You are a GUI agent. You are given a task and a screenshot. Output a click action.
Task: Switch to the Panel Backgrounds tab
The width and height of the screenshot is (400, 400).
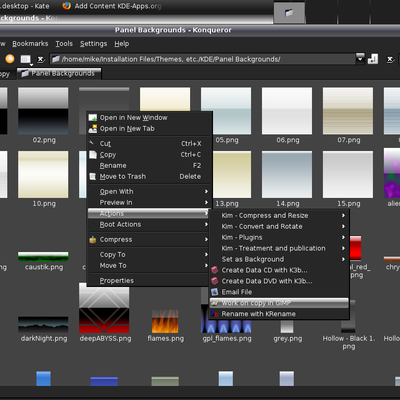point(59,73)
